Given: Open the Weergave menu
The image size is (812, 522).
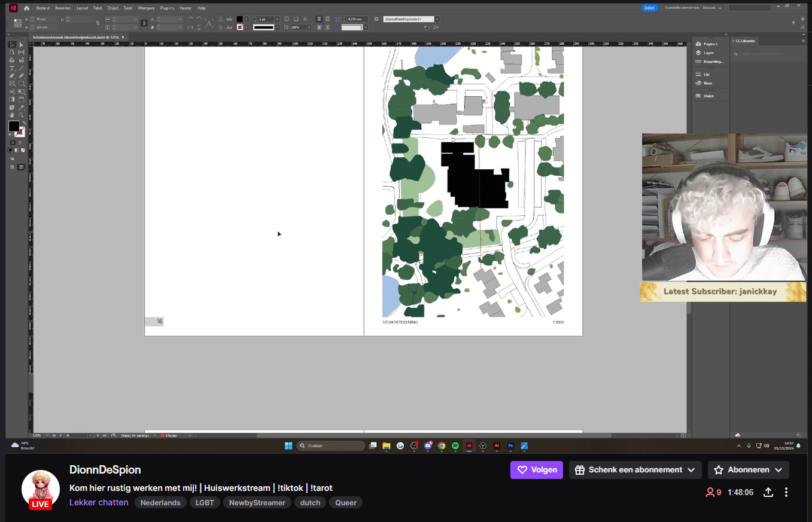Looking at the screenshot, I should 146,8.
